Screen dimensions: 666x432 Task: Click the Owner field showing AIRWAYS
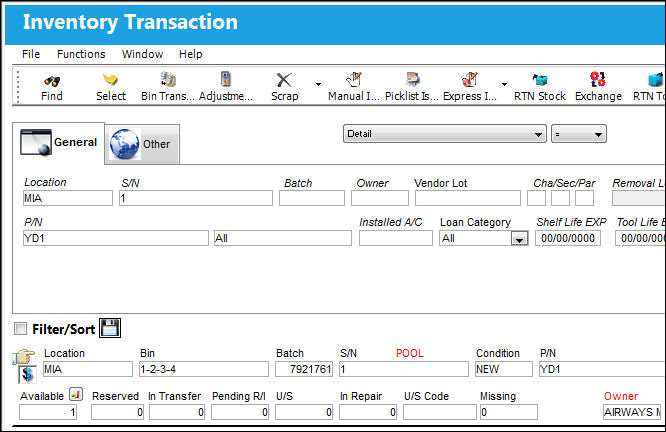pos(632,412)
